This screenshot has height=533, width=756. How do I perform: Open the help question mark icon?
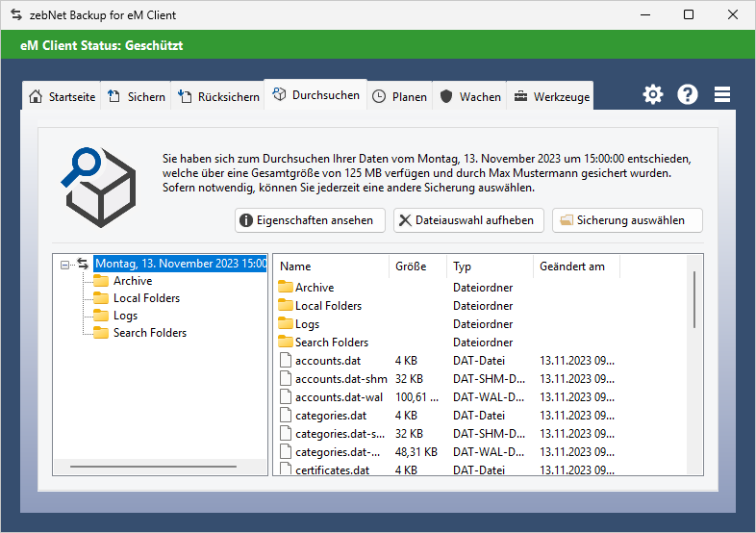[x=688, y=94]
